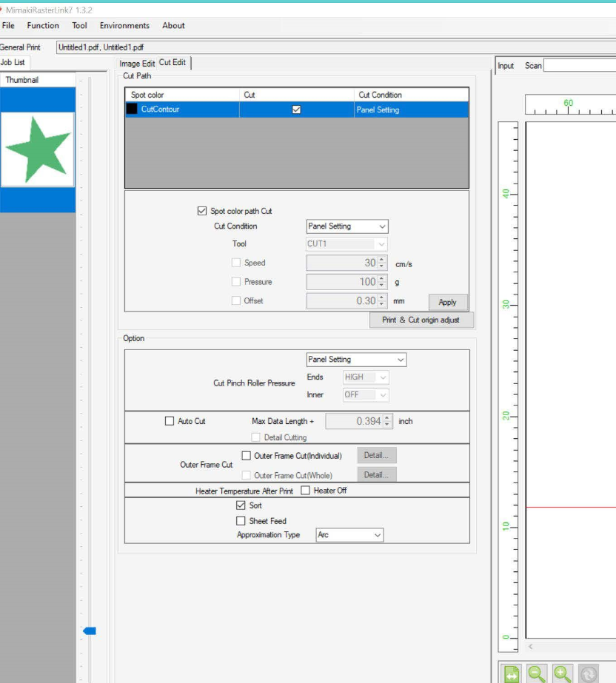Viewport: 616px width, 683px height.
Task: Click the Apply button
Action: click(x=448, y=303)
